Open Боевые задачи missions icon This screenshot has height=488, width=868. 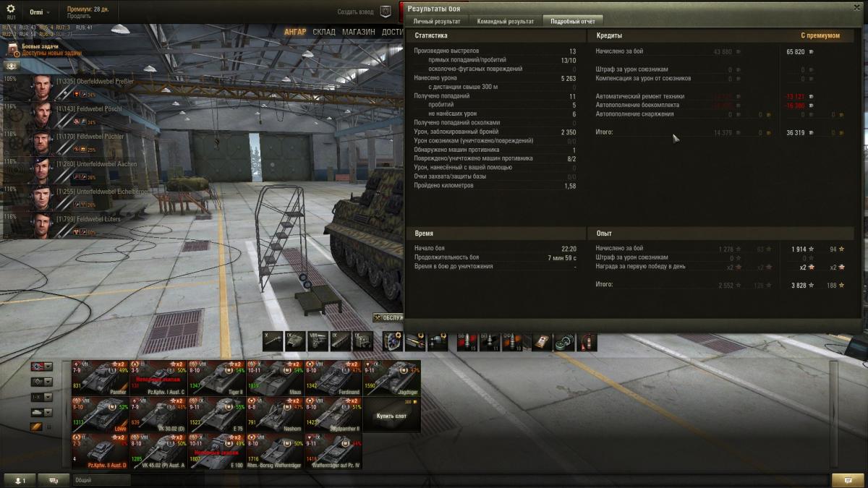point(13,49)
